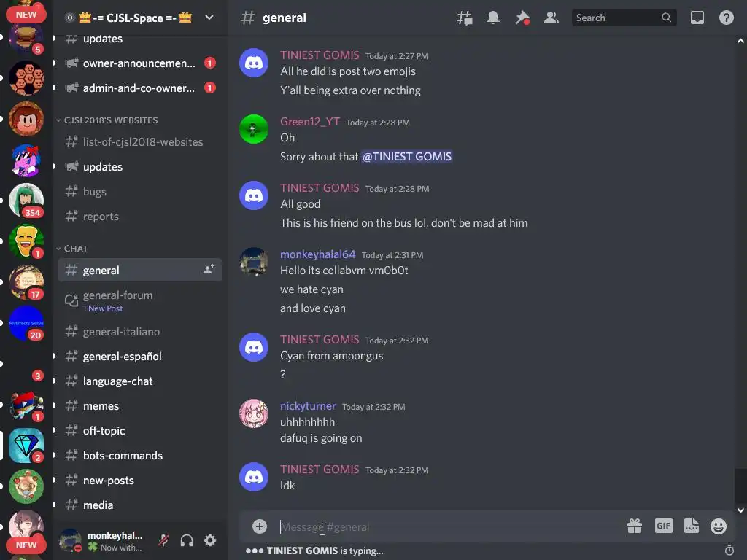Image resolution: width=747 pixels, height=560 pixels.
Task: Unmute the microphone
Action: click(x=163, y=540)
